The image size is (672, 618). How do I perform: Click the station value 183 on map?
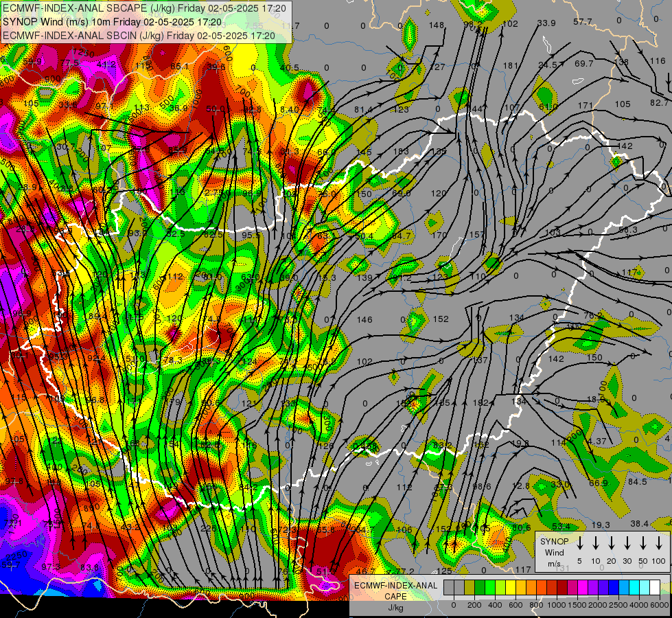401,151
